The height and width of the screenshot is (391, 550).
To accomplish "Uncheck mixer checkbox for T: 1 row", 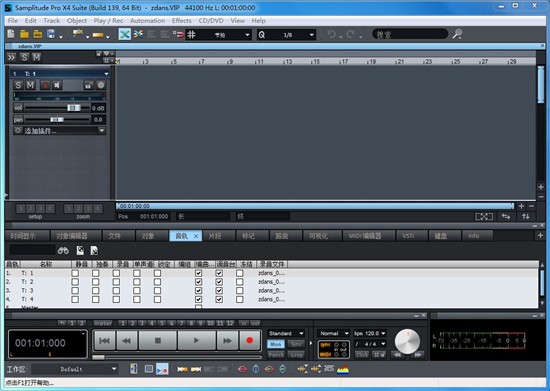I will [x=219, y=273].
